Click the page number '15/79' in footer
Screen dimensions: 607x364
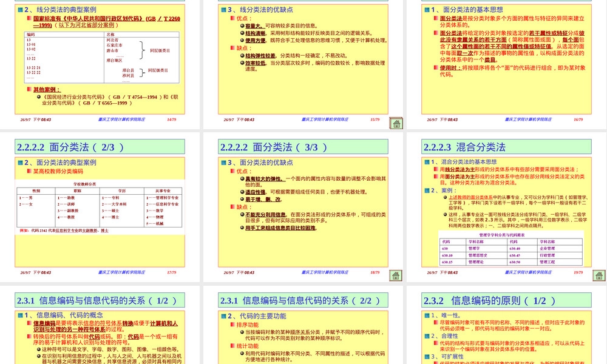[375, 120]
